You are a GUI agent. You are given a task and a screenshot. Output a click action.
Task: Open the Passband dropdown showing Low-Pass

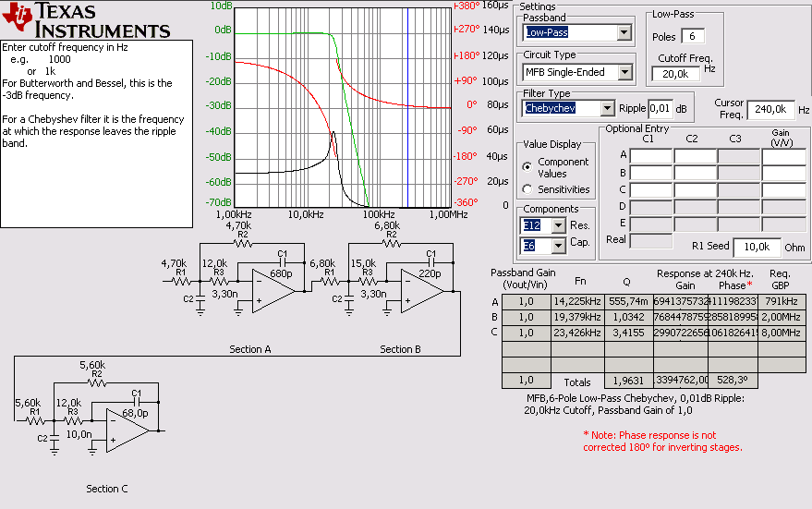point(577,32)
